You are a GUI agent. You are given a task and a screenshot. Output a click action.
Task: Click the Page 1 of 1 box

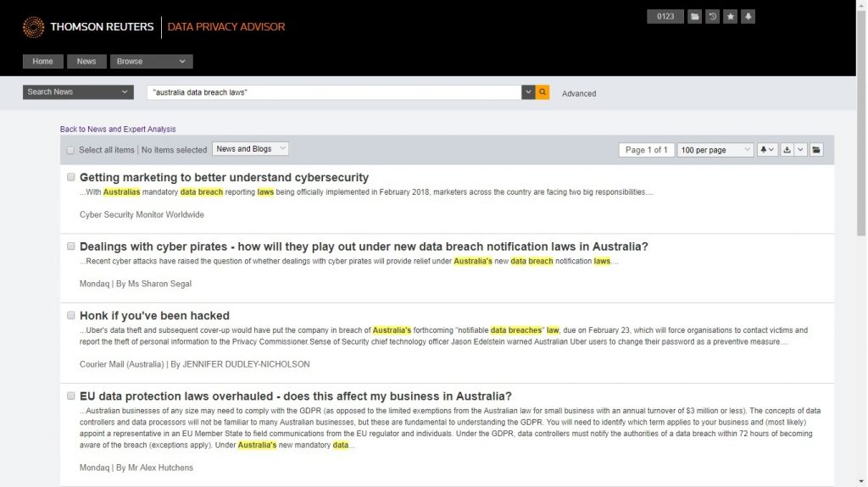(647, 150)
